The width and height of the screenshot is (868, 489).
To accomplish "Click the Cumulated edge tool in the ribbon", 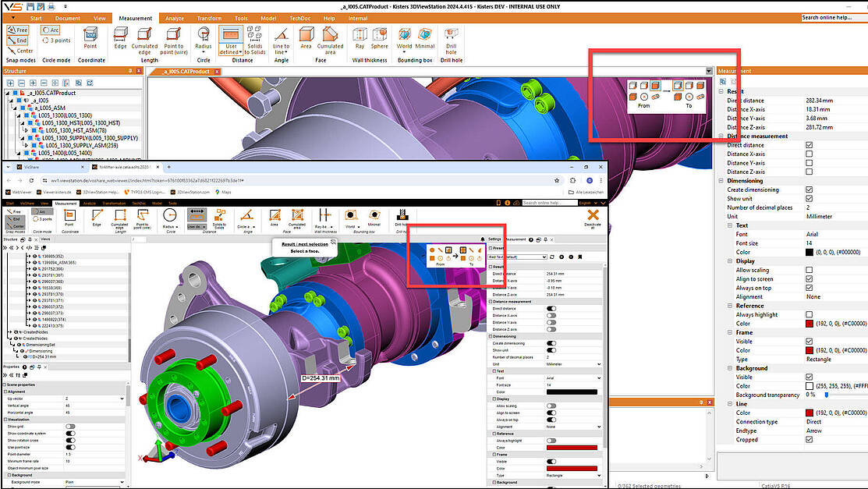I will pyautogui.click(x=146, y=37).
